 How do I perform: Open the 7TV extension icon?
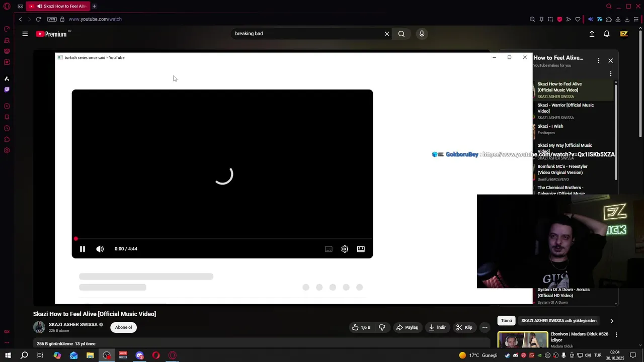[x=600, y=19]
